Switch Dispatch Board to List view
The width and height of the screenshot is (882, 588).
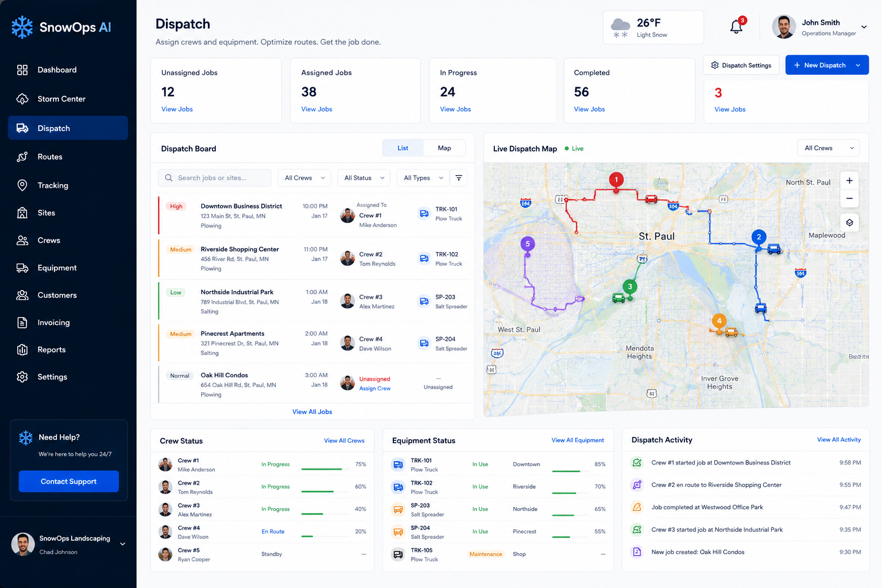tap(403, 148)
